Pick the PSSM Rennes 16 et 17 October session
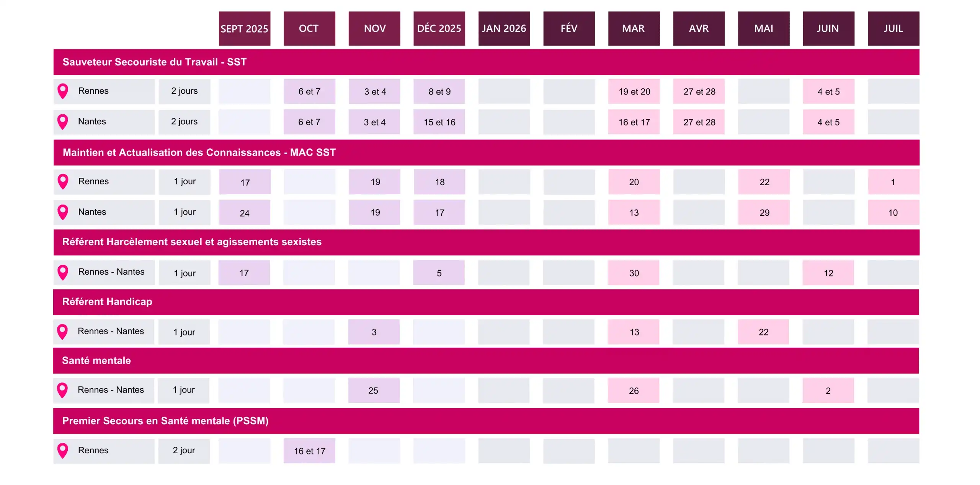 (x=309, y=451)
